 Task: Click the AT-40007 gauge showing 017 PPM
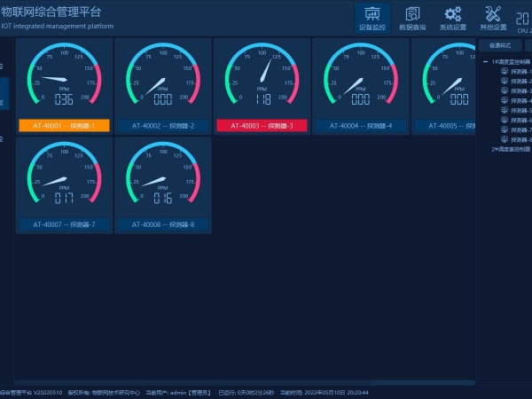click(x=64, y=176)
